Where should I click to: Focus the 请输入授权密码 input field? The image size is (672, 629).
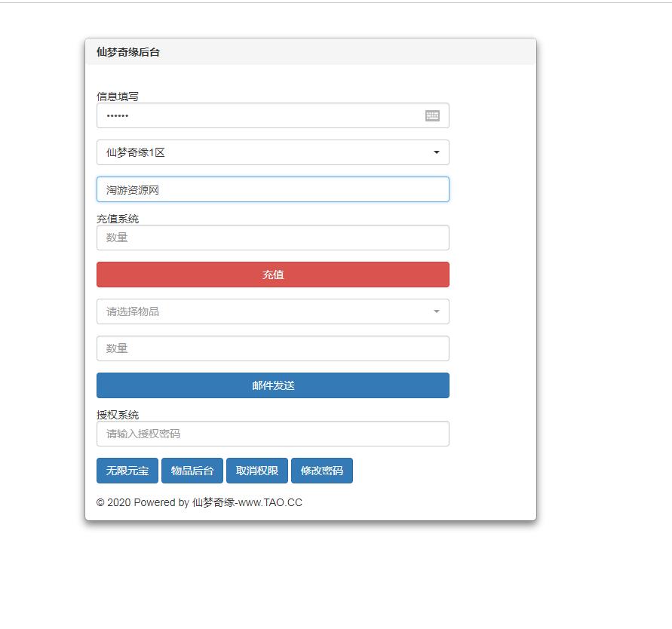click(272, 434)
